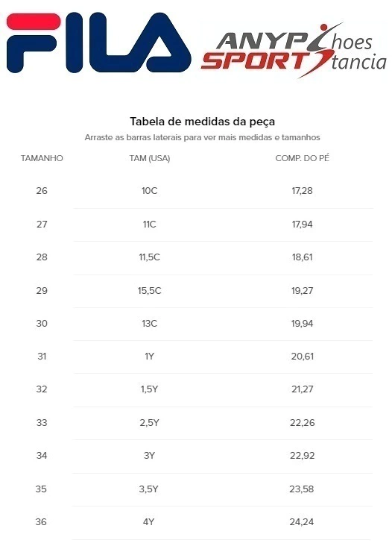Click foot length 17,94 value
The image size is (392, 549).
(x=302, y=224)
